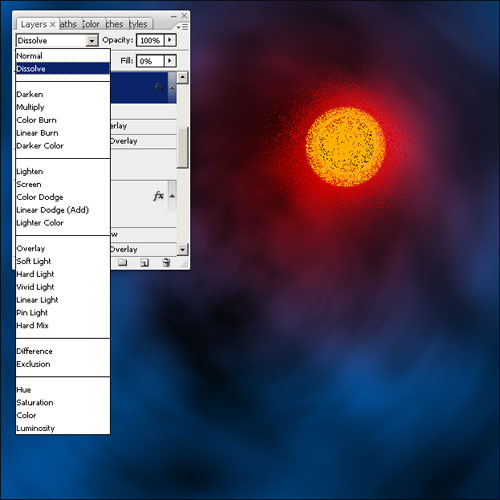
Task: Open the Opacity slider flyout arrow
Action: coord(170,40)
